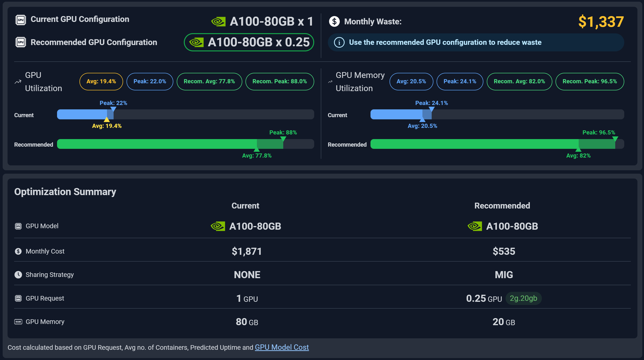Select the recommended A100-80GB x 0.25 pill
Screen dimensions: 644x360
249,42
